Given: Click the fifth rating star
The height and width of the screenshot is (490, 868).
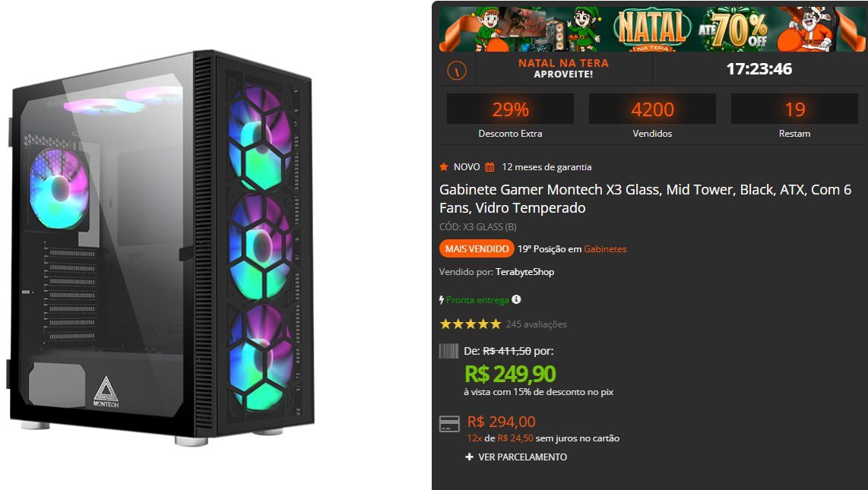Looking at the screenshot, I should 496,323.
